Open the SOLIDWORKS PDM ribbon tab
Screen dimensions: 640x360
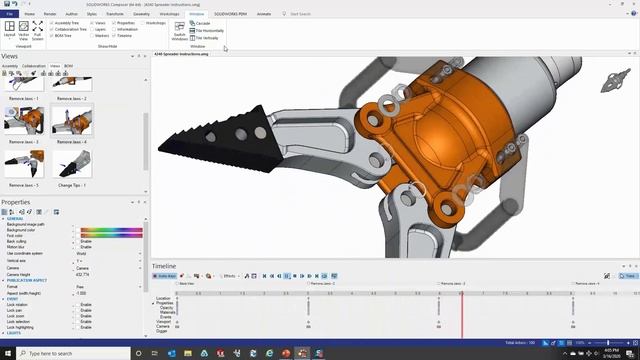pos(231,14)
